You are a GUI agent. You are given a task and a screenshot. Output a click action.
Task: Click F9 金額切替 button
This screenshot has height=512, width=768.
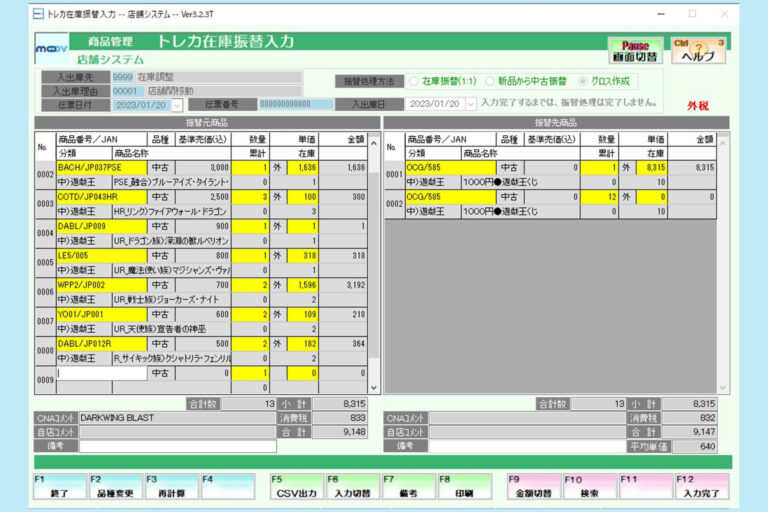(534, 487)
